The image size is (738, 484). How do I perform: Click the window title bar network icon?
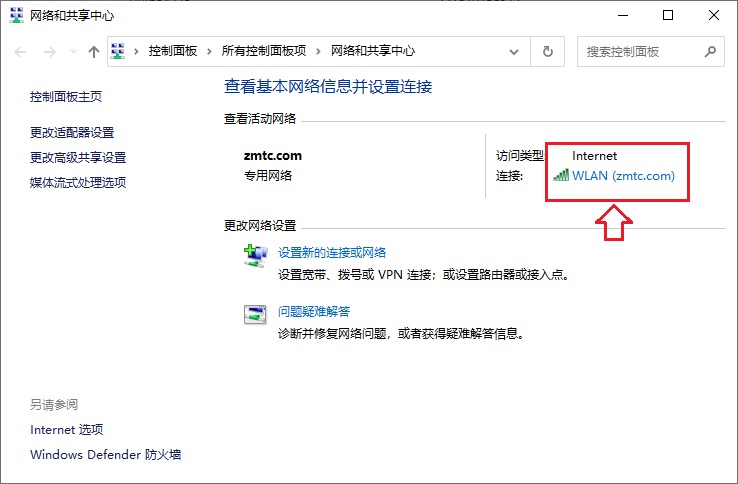[16, 16]
